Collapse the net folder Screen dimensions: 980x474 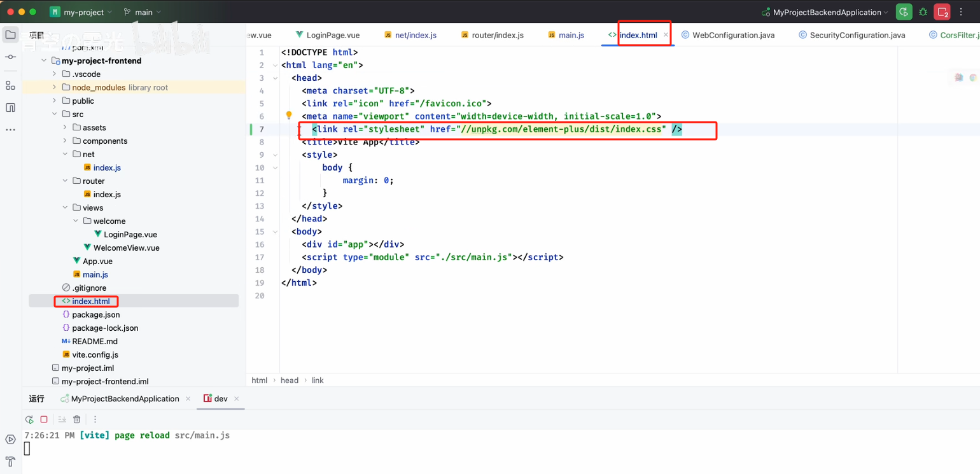tap(65, 155)
